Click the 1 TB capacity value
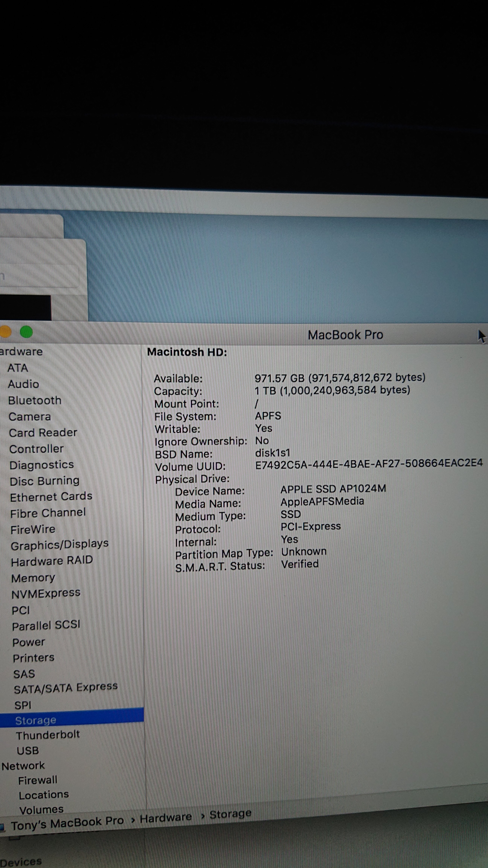Screen dimensions: 488x868 (x=332, y=390)
